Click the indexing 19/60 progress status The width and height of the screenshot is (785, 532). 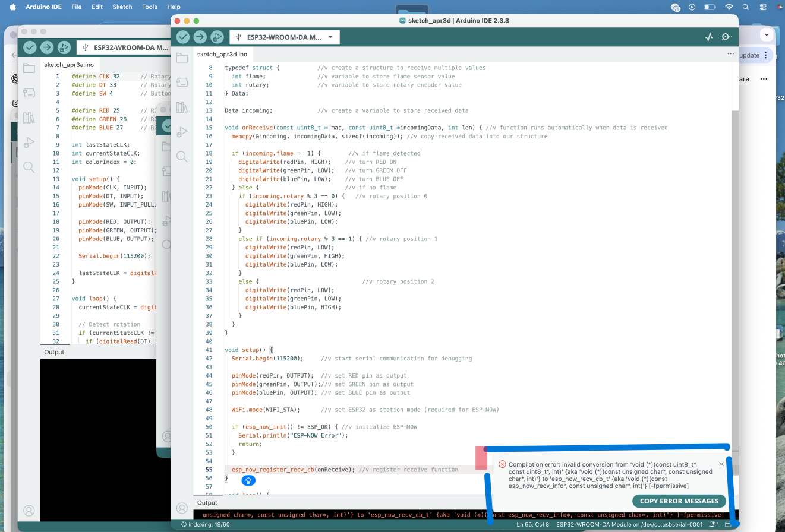coord(206,524)
